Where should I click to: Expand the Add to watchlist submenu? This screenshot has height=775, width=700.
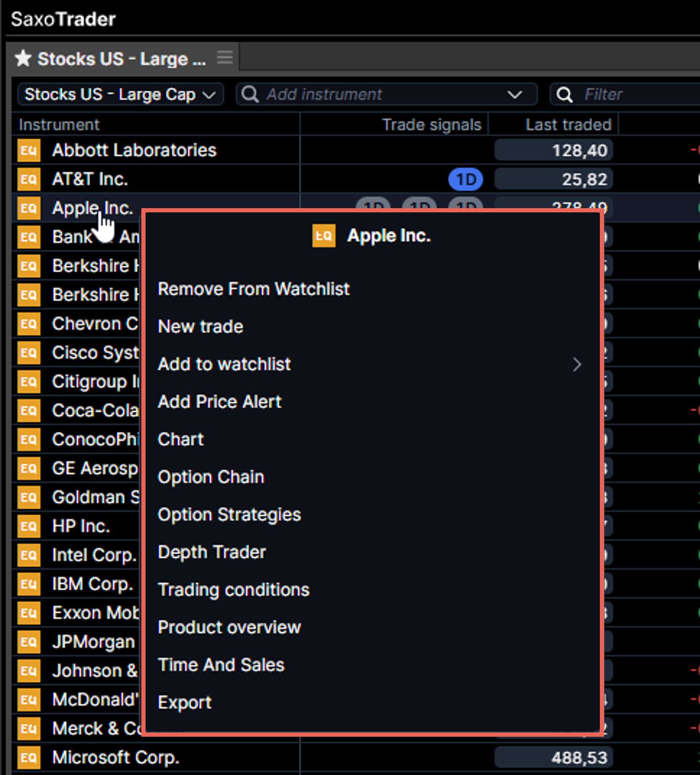pos(577,365)
